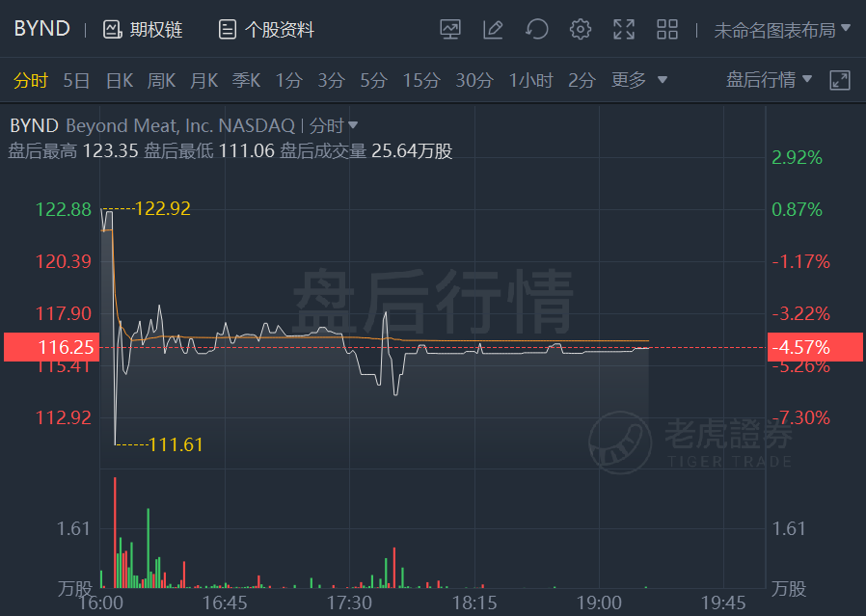Select the 2分 interval
866x616 pixels.
(582, 81)
